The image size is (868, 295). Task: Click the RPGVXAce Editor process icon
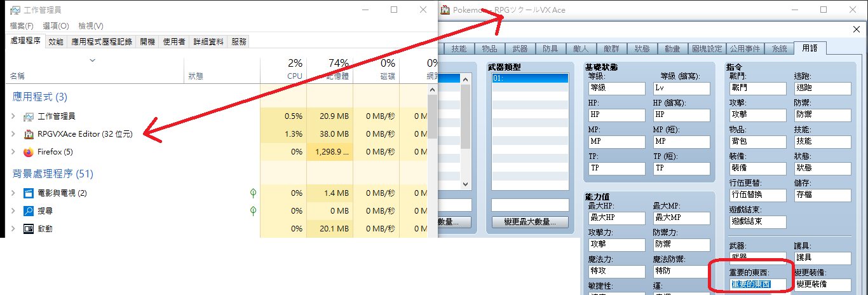click(28, 134)
